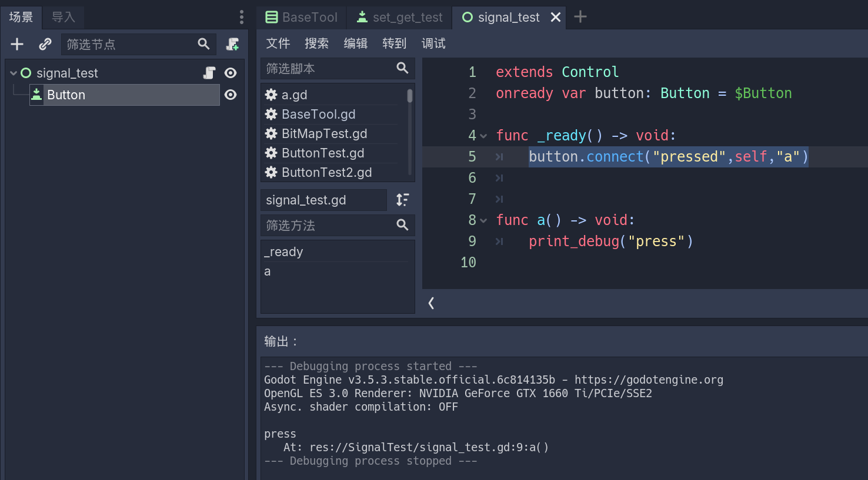Open the 搜索 menu
Viewport: 868px width, 480px height.
pyautogui.click(x=317, y=43)
